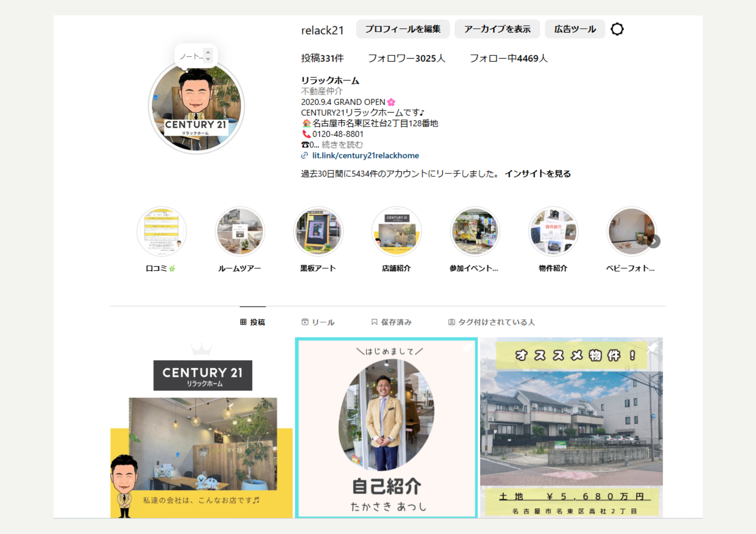The image size is (756, 534).
Task: Click the link chain icon in bio
Action: click(x=304, y=156)
